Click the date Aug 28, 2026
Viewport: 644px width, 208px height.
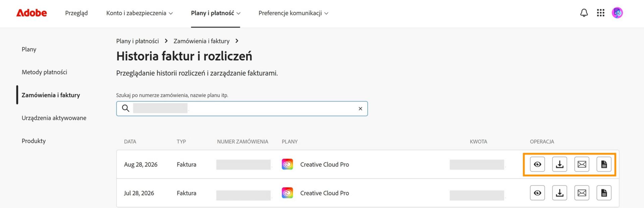click(x=141, y=164)
